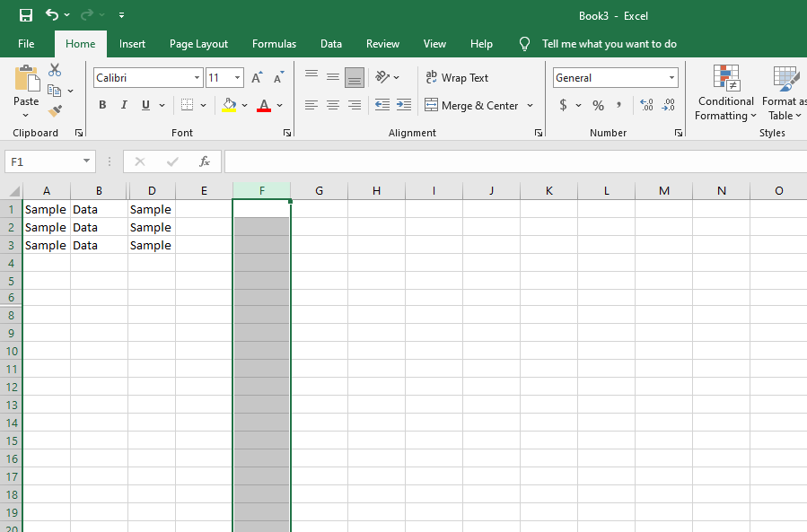
Task: Toggle Underline on selected cells
Action: point(144,105)
